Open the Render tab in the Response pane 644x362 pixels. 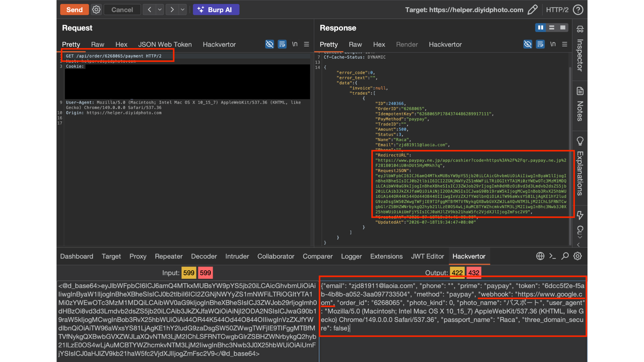click(407, 45)
